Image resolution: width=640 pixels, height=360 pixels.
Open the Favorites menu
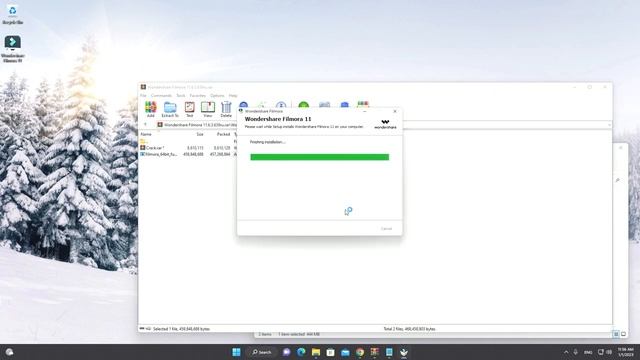[198, 96]
